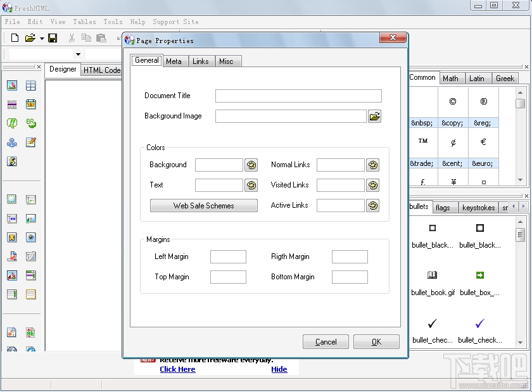Image resolution: width=532 pixels, height=392 pixels.
Task: Click the Hide link at the bottom
Action: [x=279, y=369]
